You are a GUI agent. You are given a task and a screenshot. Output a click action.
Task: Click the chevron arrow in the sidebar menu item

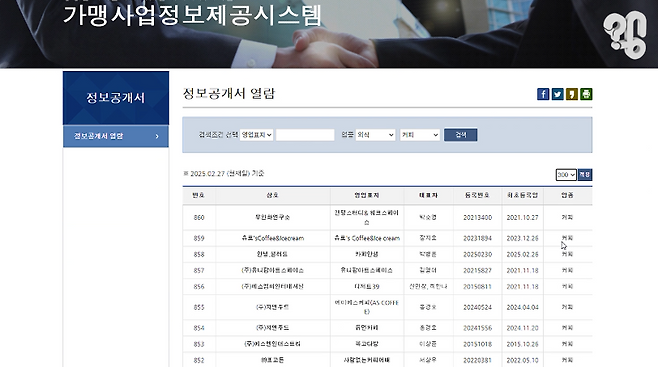[157, 136]
